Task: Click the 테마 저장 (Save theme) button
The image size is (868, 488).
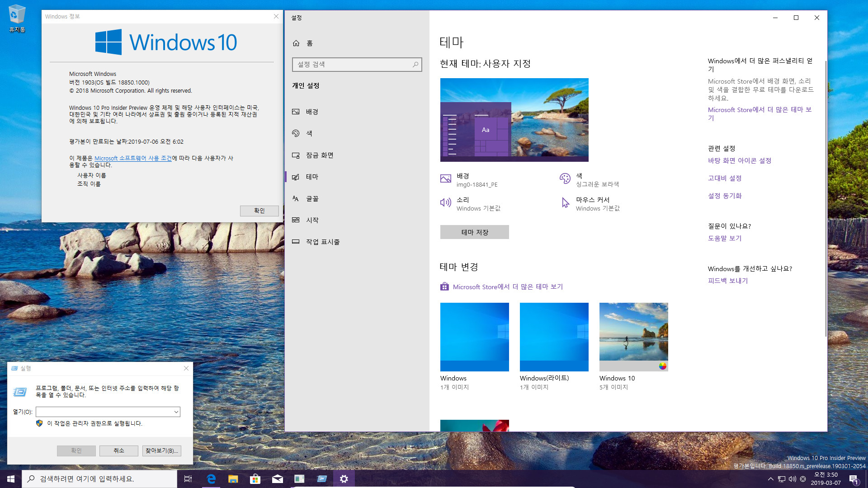Action: pyautogui.click(x=475, y=232)
